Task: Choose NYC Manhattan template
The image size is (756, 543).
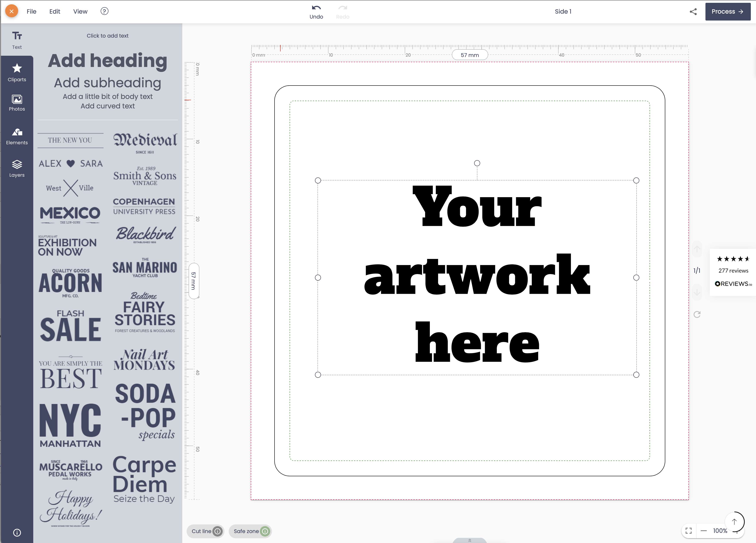Action: tap(70, 425)
